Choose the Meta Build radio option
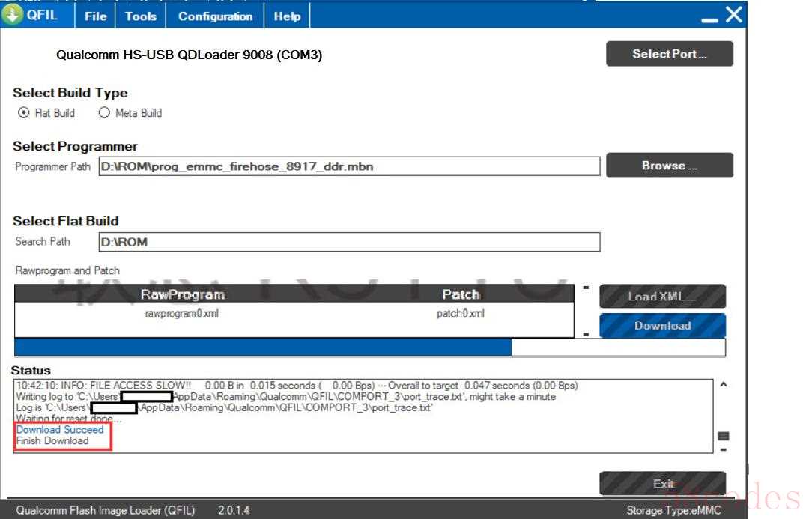 [x=104, y=113]
